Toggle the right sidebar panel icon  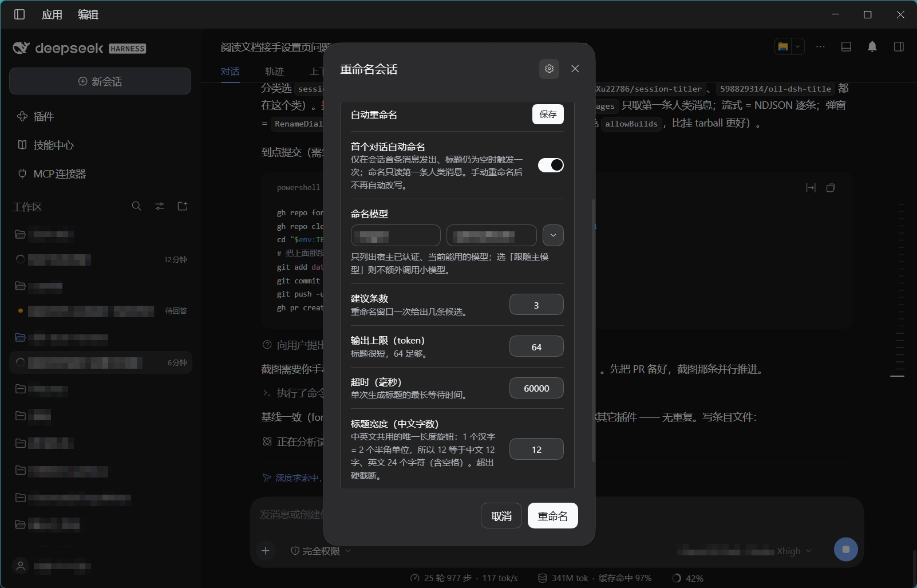click(899, 46)
